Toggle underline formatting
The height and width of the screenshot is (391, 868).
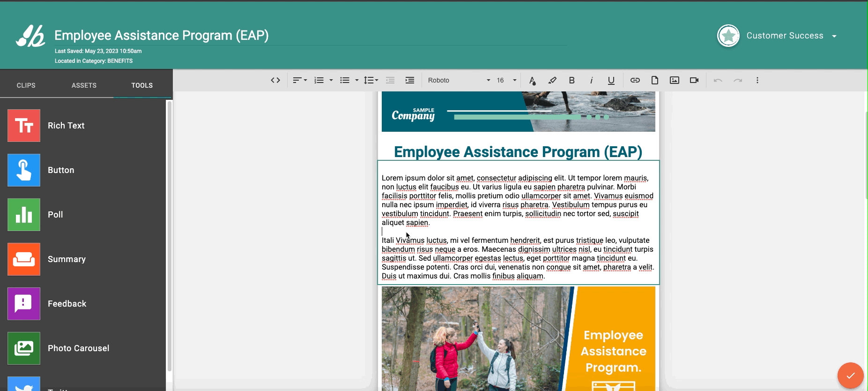[x=611, y=80]
